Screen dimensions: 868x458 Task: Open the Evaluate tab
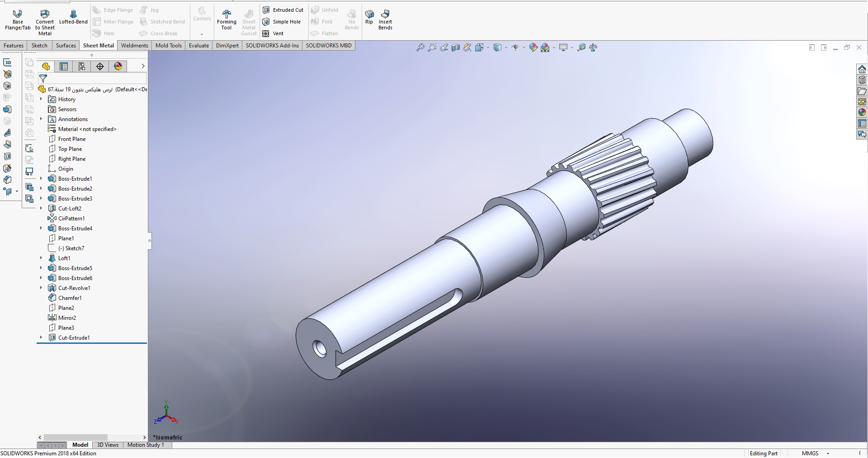[199, 46]
